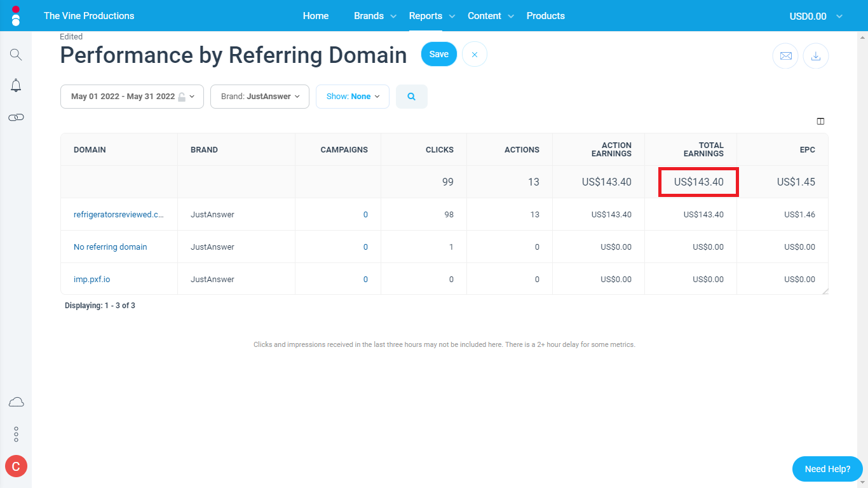
Task: Click the Performance by Referring Domain title
Action: click(233, 55)
